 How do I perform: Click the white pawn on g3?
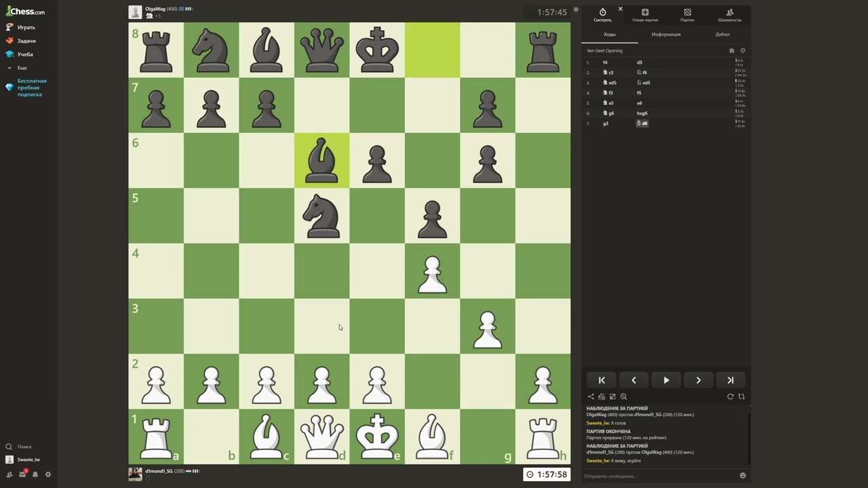point(488,326)
